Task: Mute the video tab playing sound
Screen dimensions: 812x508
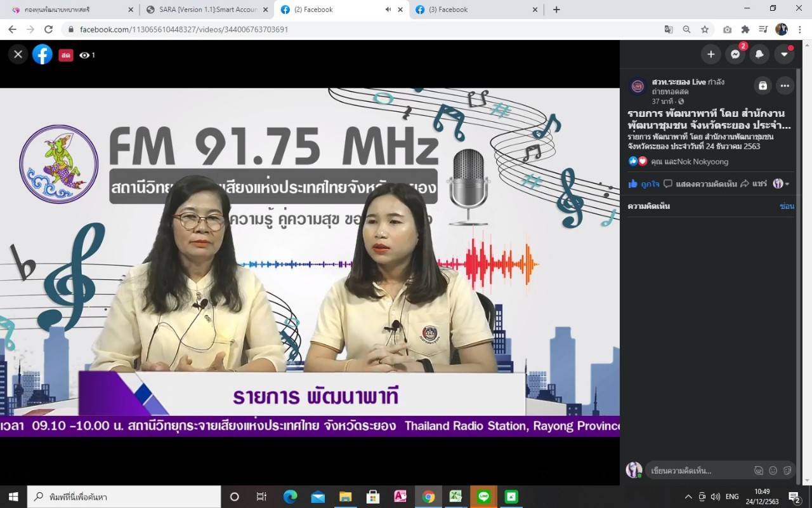Action: [388, 10]
